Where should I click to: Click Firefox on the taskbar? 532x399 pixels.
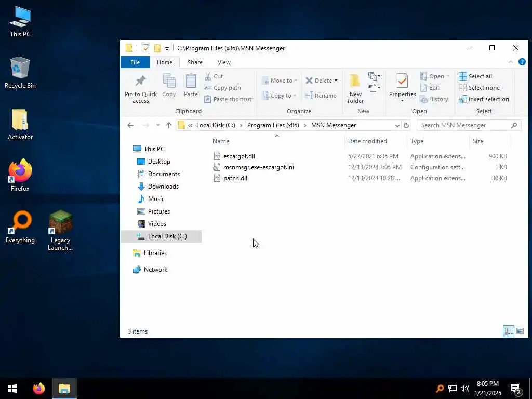[x=38, y=389]
